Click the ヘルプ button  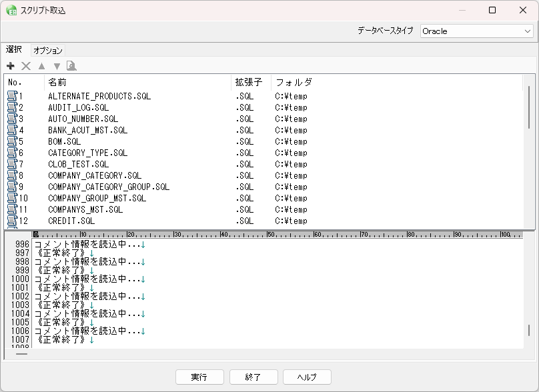pos(307,377)
